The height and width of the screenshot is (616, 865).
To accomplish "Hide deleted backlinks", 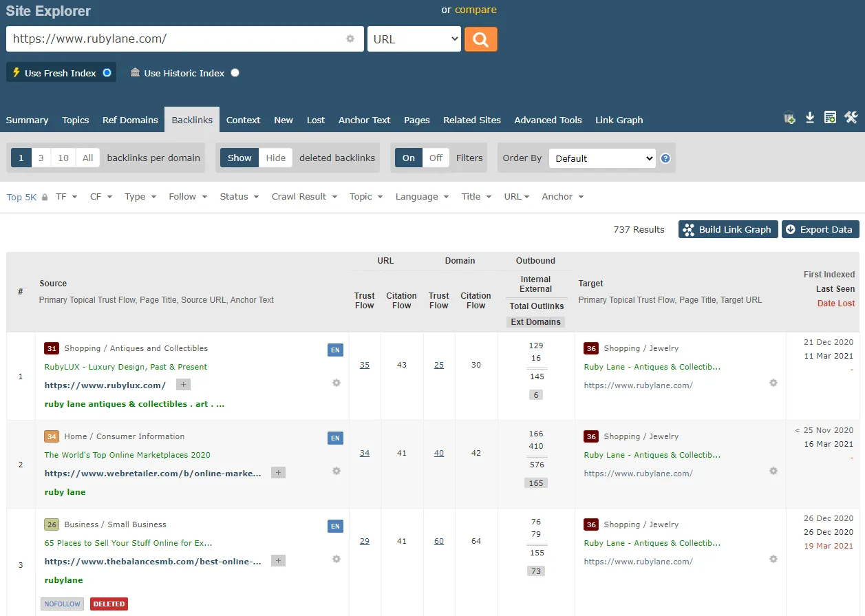I will pyautogui.click(x=275, y=158).
